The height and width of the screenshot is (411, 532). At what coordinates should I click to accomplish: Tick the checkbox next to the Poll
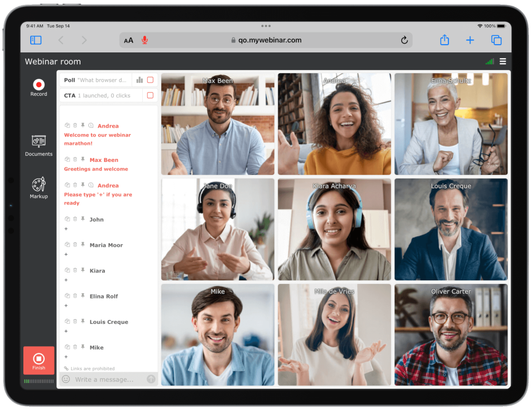(151, 79)
